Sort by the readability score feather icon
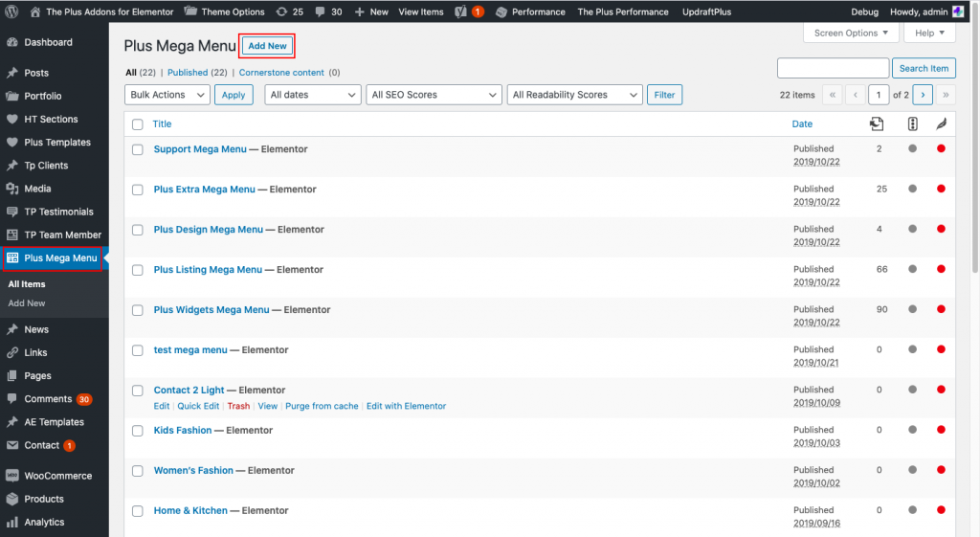The width and height of the screenshot is (980, 537). point(941,123)
